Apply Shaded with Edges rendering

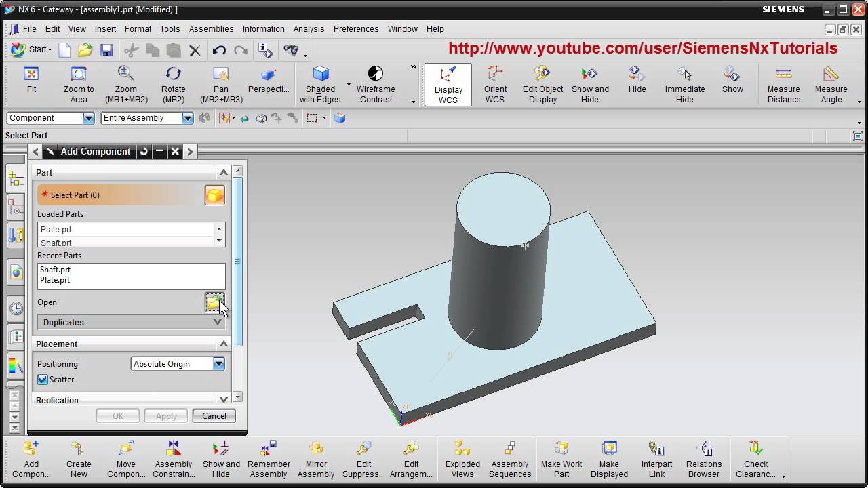click(320, 74)
